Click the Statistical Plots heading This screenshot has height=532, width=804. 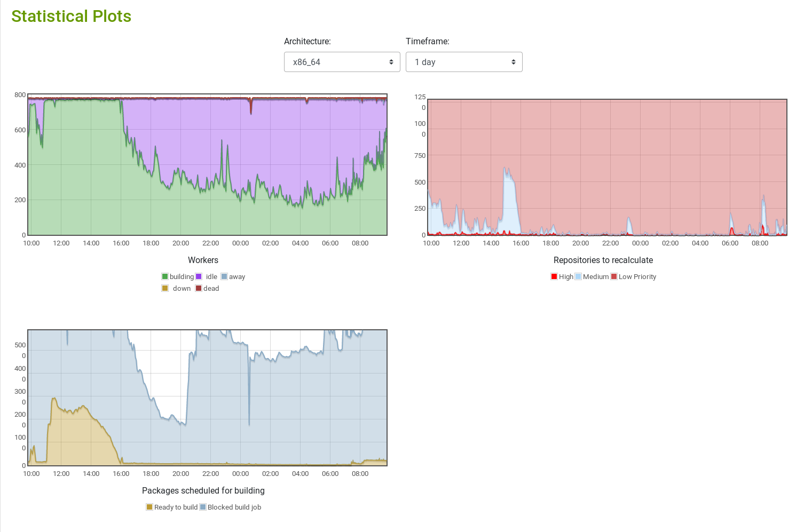(72, 17)
